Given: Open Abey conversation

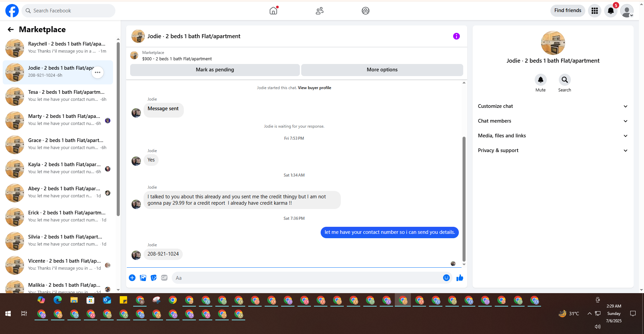Looking at the screenshot, I should (x=58, y=193).
